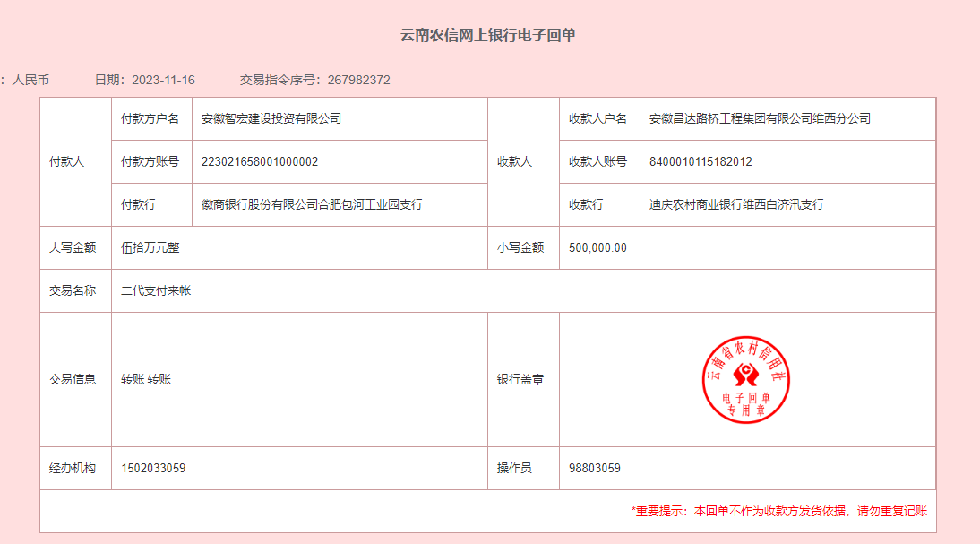Click the operator ID 98803059
The image size is (980, 544).
594,468
